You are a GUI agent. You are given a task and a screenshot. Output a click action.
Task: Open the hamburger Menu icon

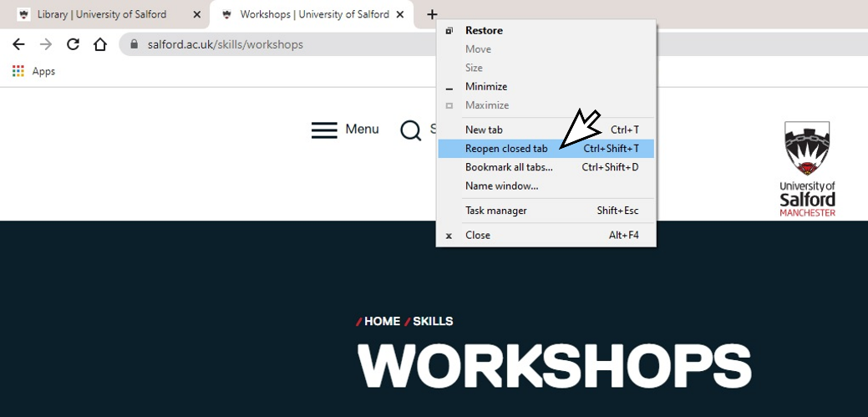point(324,130)
